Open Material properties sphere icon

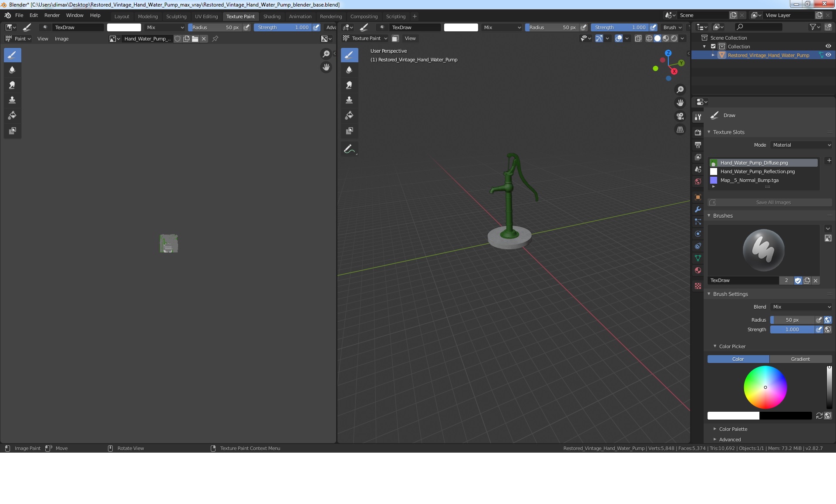pos(698,270)
